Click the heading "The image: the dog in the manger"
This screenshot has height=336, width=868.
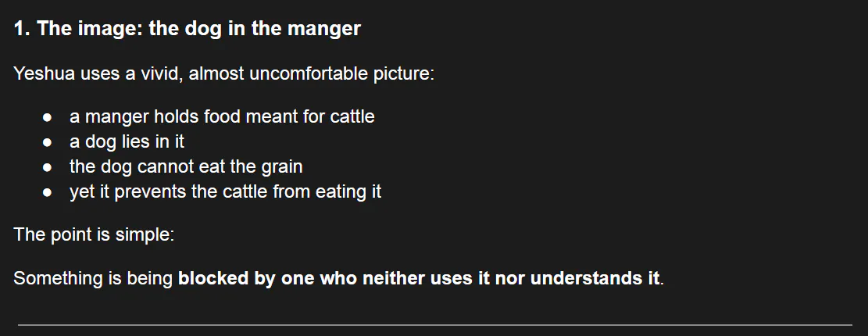tap(188, 29)
